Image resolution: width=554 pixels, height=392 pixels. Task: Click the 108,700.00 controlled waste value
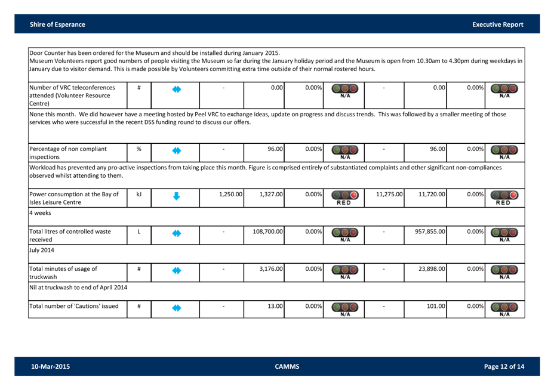pyautogui.click(x=263, y=231)
